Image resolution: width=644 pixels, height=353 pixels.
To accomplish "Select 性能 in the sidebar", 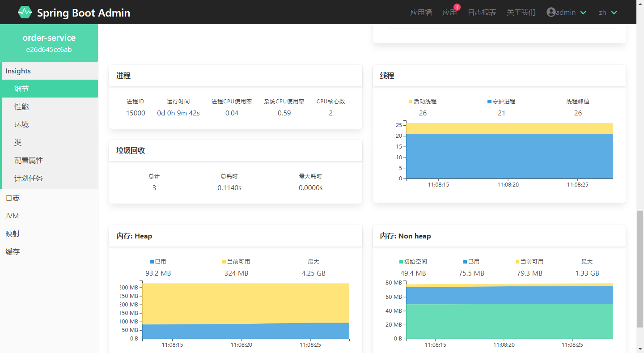I will click(x=50, y=106).
